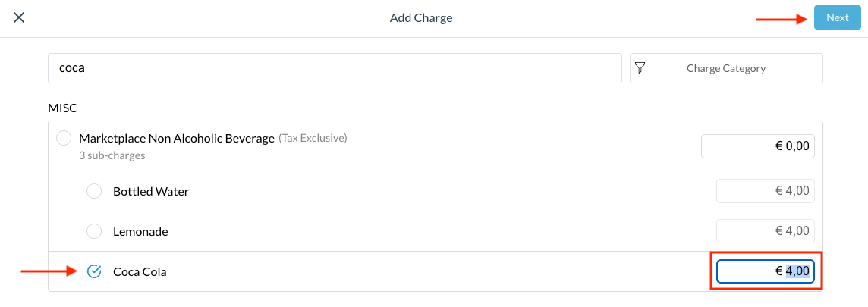Select the Bottled Water radio circle

click(94, 191)
